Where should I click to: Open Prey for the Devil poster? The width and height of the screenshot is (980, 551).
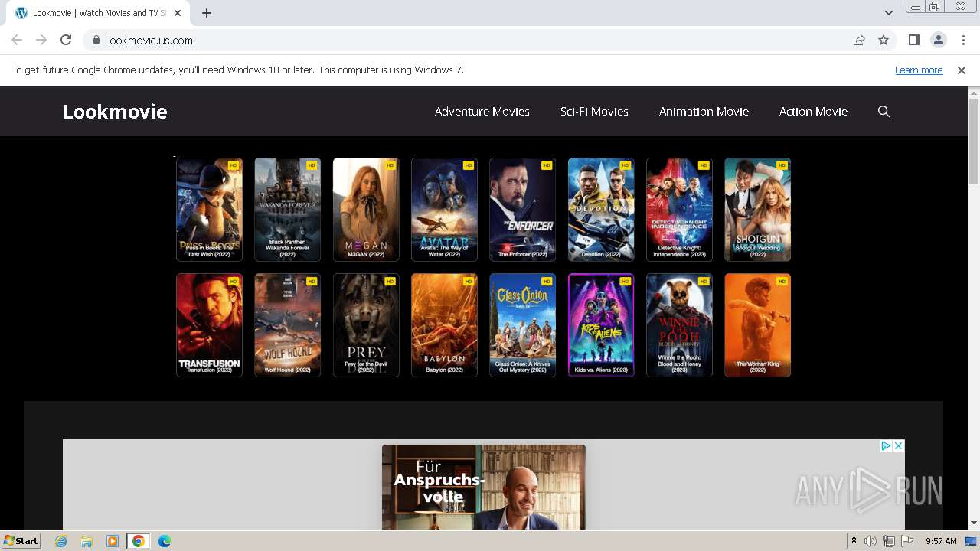pyautogui.click(x=366, y=325)
